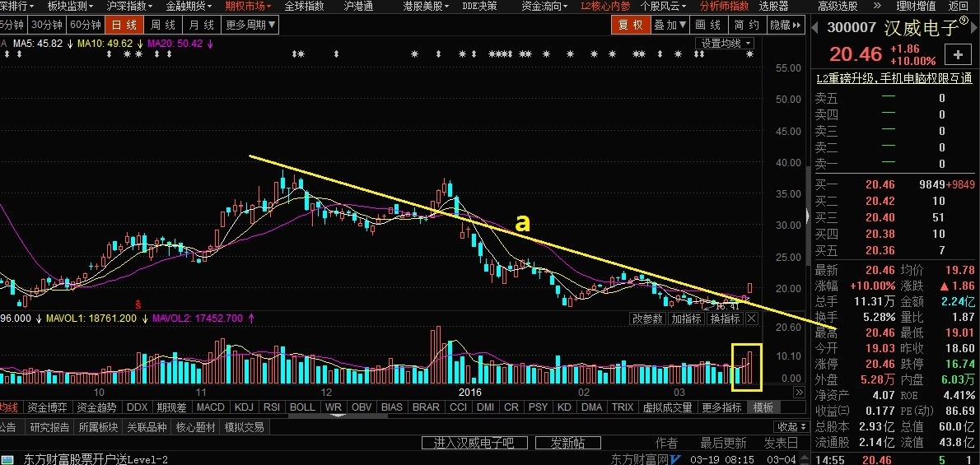
Task: Switch to the RSI indicator tab
Action: click(271, 407)
